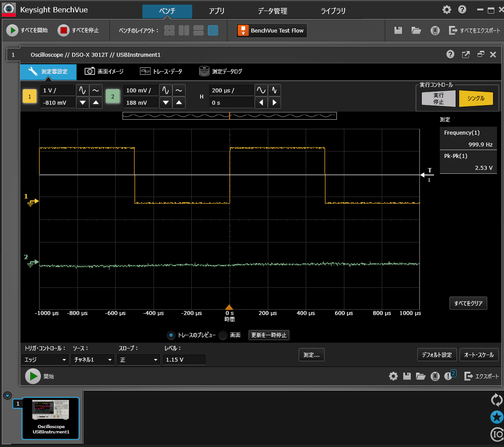The width and height of the screenshot is (504, 447).
Task: Open the instrument settings gear at bottom
Action: point(394,376)
